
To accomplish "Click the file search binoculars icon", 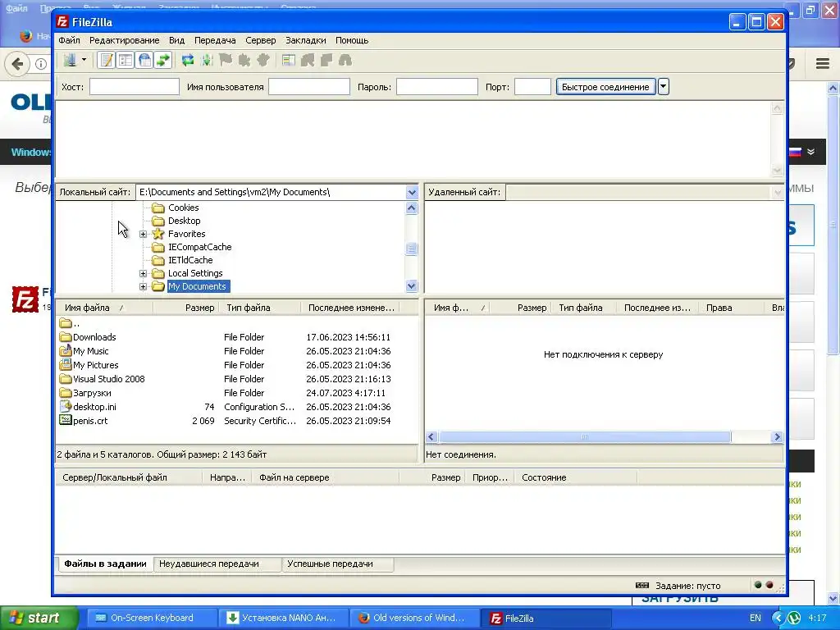I will point(345,60).
